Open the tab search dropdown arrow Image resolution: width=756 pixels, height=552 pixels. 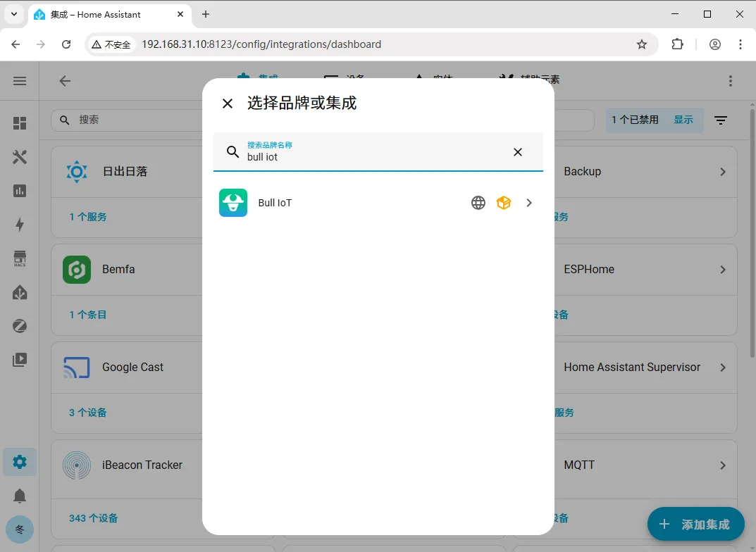[14, 15]
